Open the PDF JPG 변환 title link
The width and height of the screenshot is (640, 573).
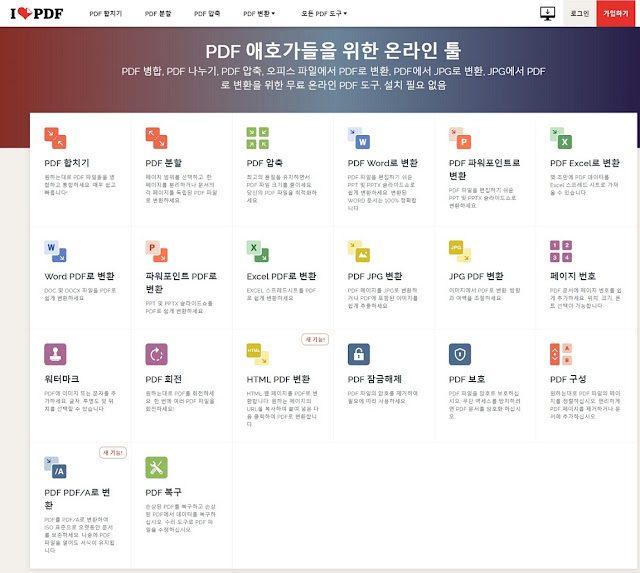[x=375, y=276]
